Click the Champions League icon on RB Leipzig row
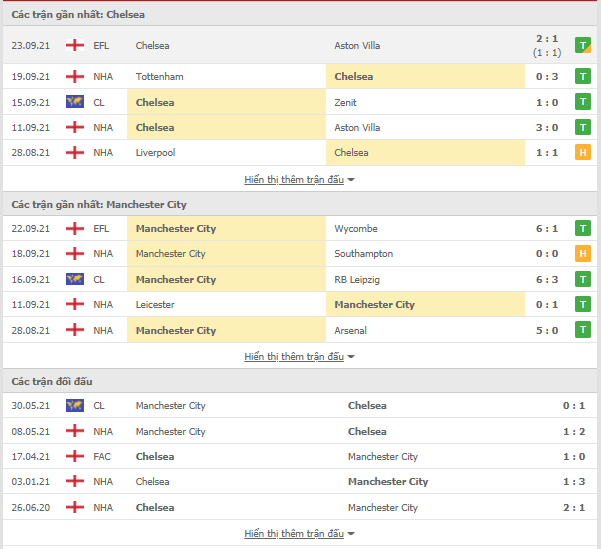 75,279
